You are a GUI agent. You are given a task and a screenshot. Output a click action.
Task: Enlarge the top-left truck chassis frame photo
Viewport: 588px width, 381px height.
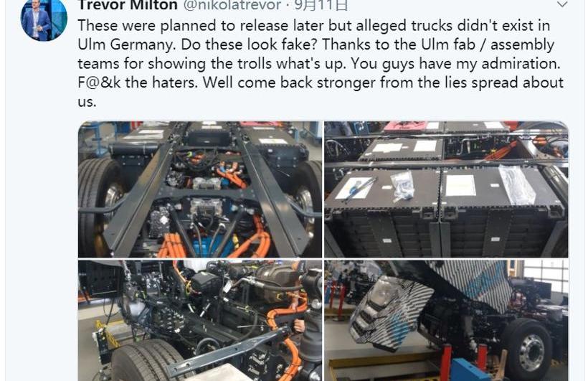pos(200,189)
